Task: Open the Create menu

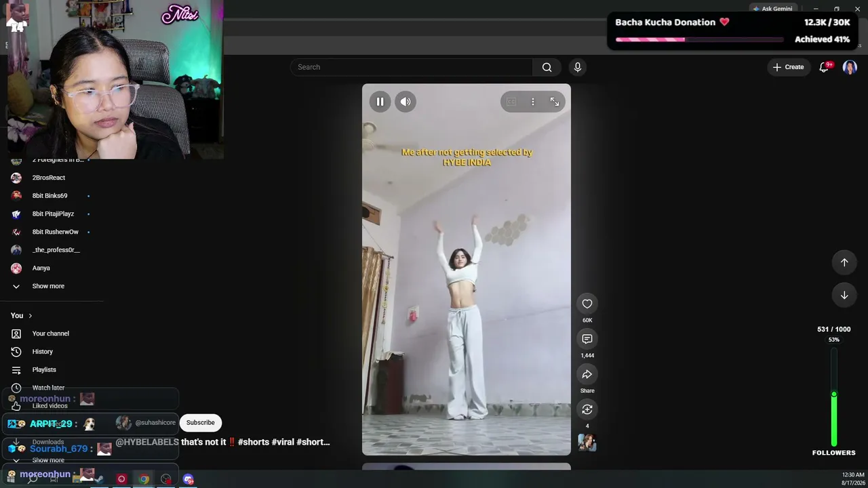Action: coord(788,67)
